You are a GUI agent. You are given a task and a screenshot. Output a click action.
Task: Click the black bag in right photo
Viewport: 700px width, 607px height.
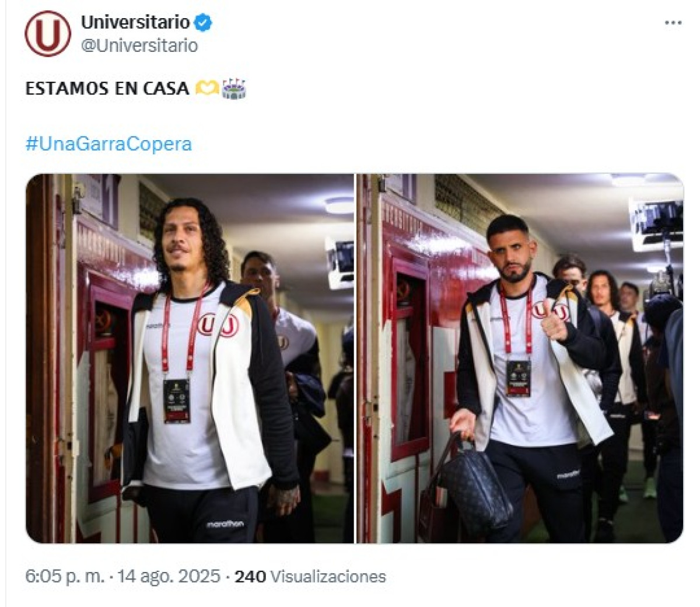[x=474, y=486]
